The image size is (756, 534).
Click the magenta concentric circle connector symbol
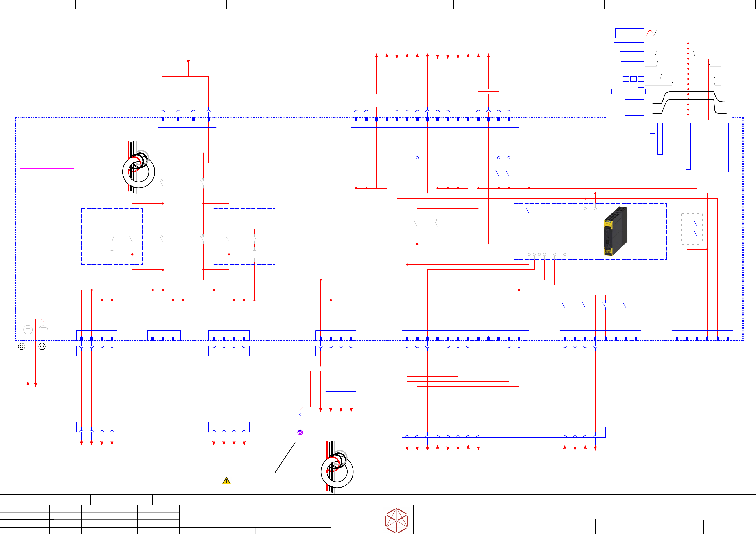300,432
